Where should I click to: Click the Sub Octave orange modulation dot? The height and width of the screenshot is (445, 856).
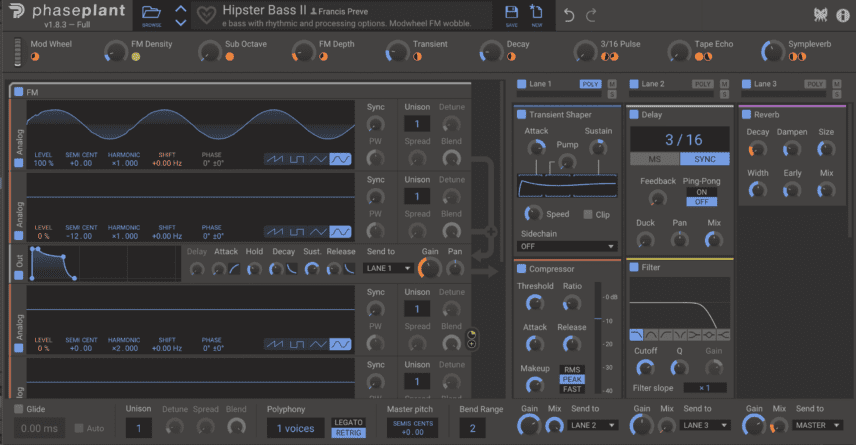pos(230,56)
